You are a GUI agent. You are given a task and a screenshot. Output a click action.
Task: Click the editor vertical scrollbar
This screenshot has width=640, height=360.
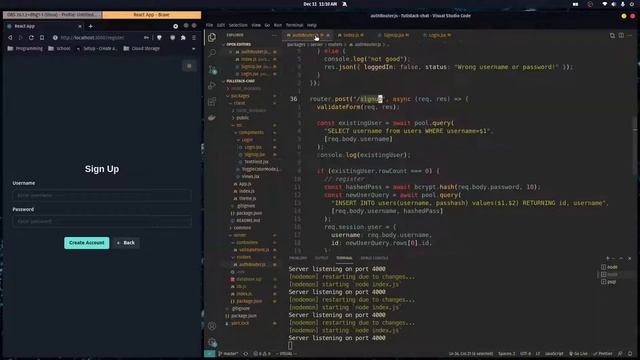pyautogui.click(x=635, y=147)
